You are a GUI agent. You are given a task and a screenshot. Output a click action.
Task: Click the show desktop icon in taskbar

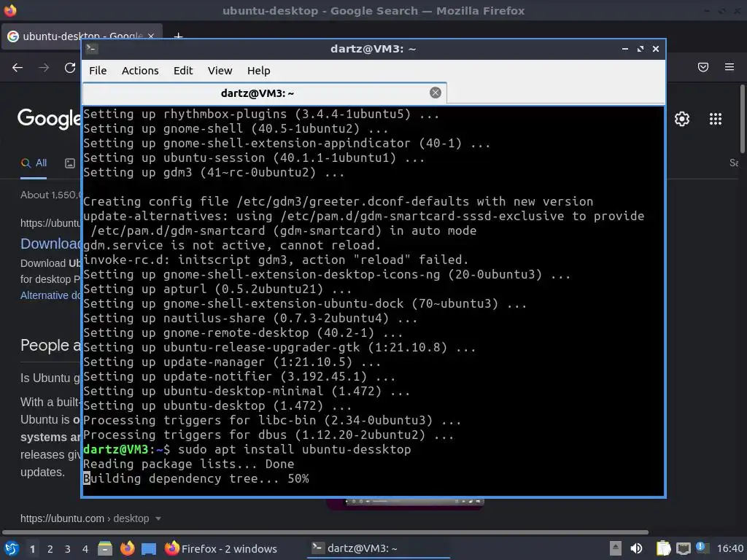coord(149,548)
